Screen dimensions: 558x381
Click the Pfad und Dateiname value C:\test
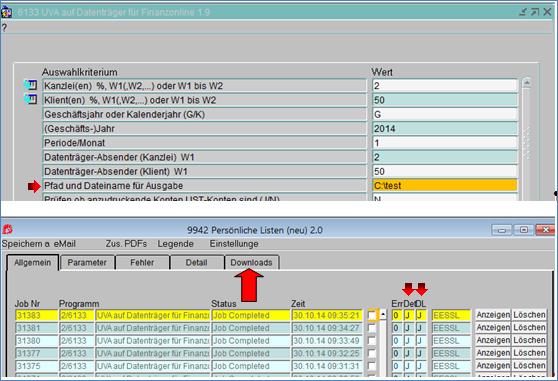pos(445,185)
